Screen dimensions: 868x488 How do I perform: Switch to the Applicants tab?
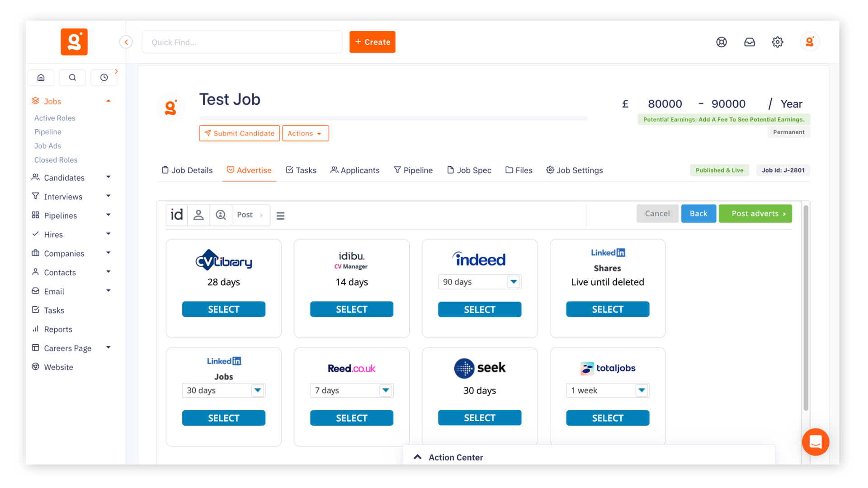(355, 170)
